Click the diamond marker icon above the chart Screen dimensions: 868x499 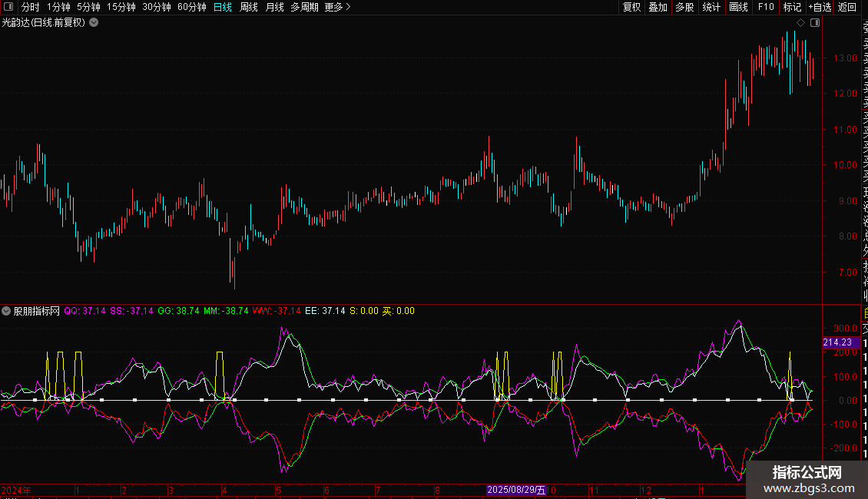point(800,22)
